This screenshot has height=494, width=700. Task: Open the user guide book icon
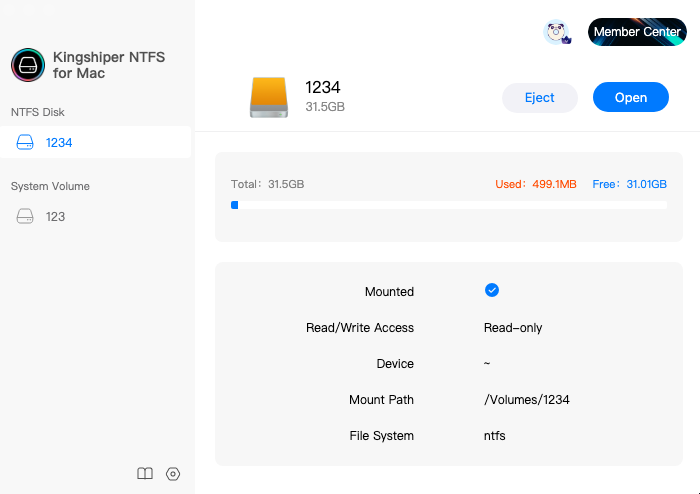tap(145, 473)
